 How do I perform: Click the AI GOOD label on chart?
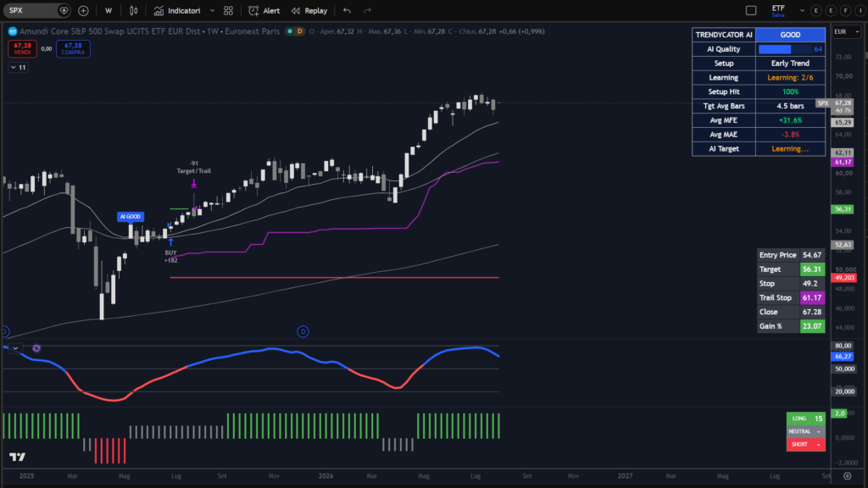130,217
